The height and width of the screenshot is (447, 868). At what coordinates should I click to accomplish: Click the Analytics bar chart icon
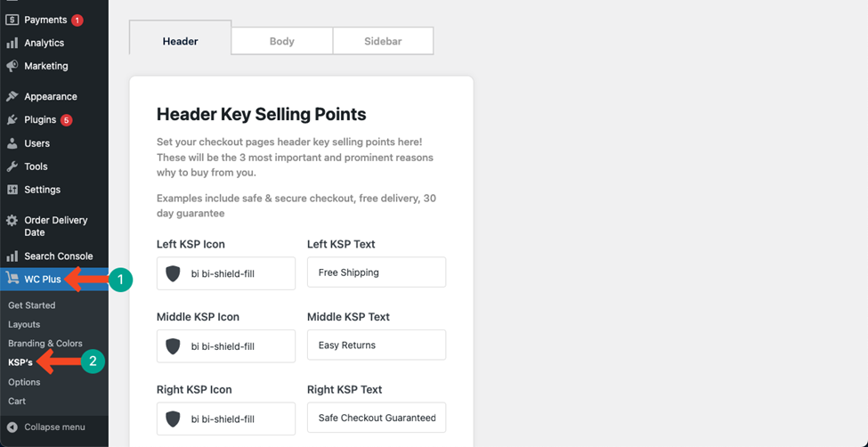[x=12, y=43]
